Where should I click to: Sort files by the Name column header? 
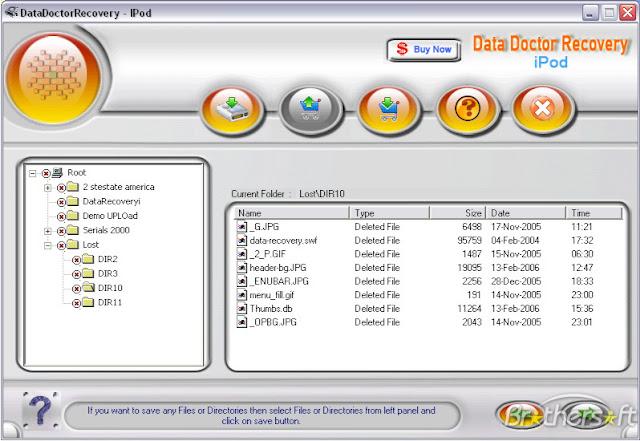click(x=291, y=213)
